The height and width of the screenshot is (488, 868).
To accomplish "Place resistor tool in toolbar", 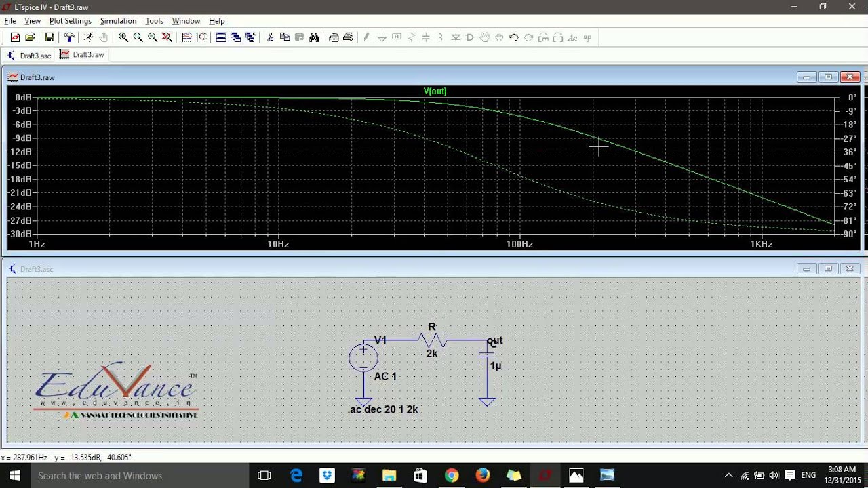I will click(x=412, y=37).
